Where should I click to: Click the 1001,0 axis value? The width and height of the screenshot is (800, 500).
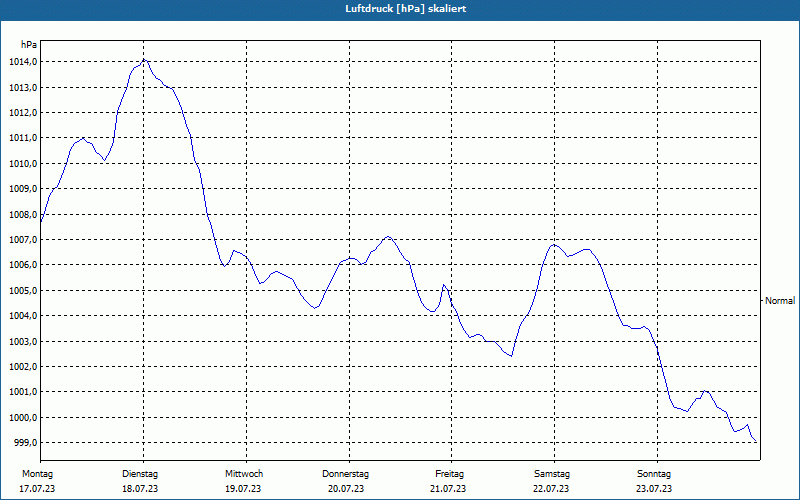[23, 392]
